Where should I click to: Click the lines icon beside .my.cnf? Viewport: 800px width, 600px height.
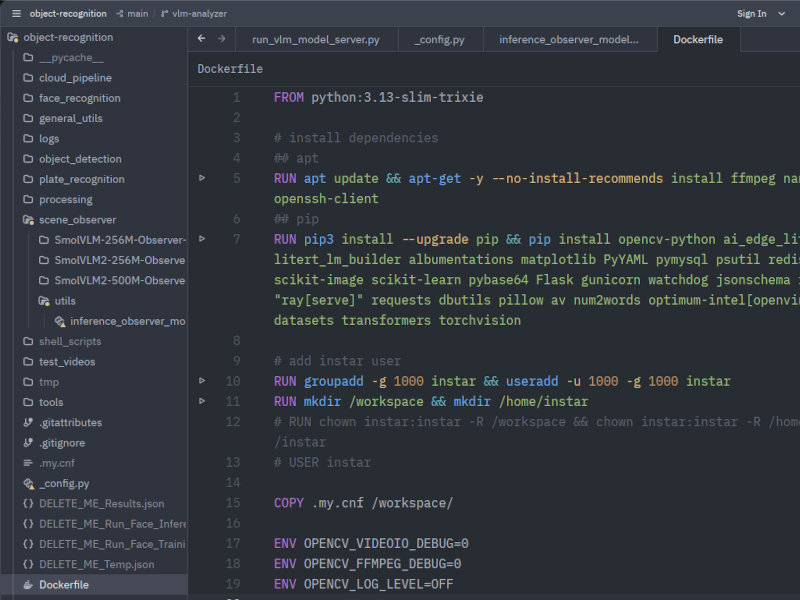click(28, 463)
